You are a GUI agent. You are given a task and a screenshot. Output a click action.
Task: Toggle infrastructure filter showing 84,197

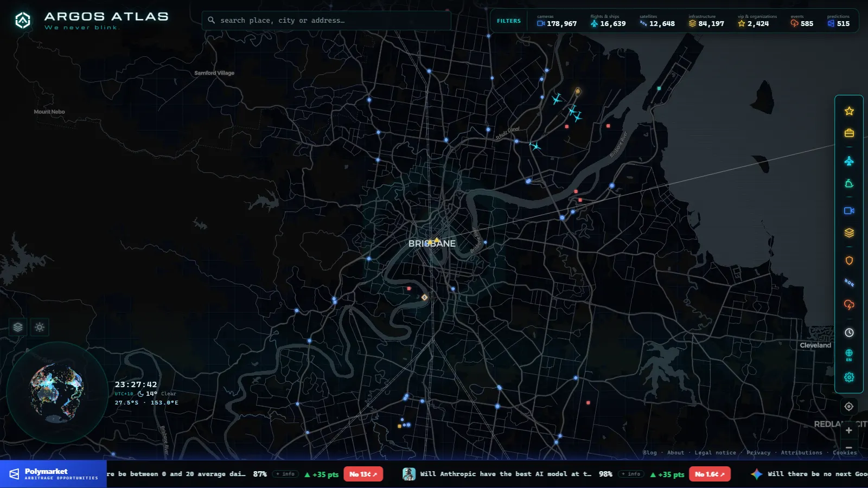706,21
